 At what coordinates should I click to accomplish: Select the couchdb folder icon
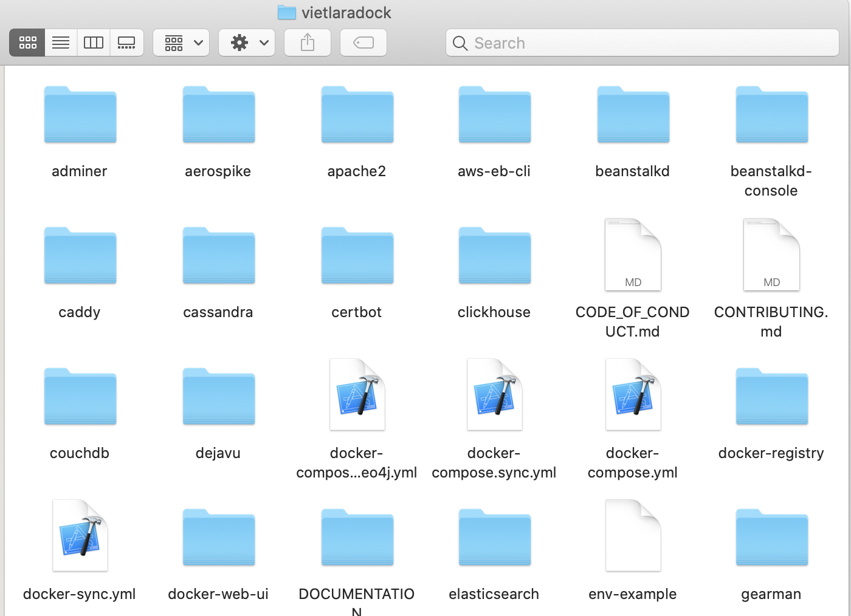[x=80, y=396]
